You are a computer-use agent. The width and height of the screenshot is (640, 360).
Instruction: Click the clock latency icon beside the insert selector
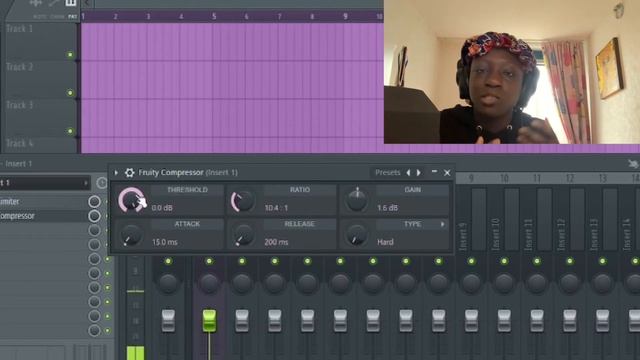(x=102, y=183)
